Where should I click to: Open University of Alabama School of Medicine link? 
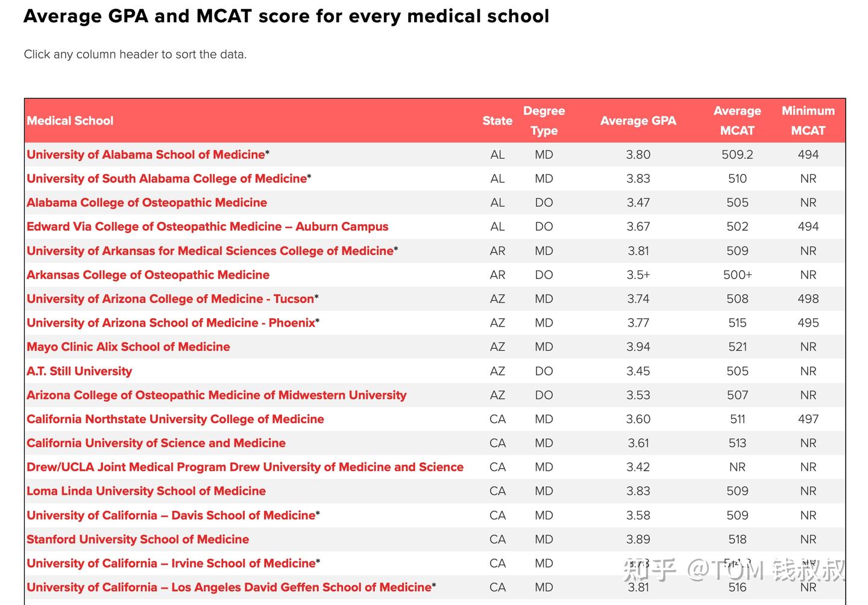[146, 154]
